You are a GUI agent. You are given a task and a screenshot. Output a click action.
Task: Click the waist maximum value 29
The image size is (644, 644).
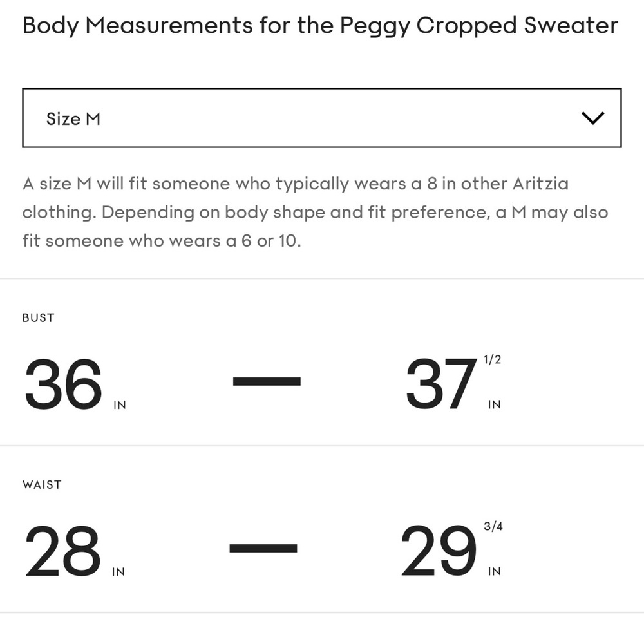tap(438, 551)
